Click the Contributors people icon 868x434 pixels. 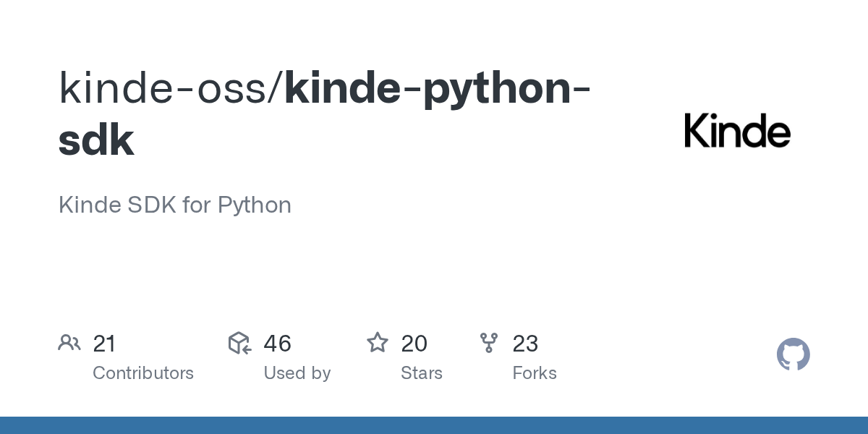click(69, 343)
